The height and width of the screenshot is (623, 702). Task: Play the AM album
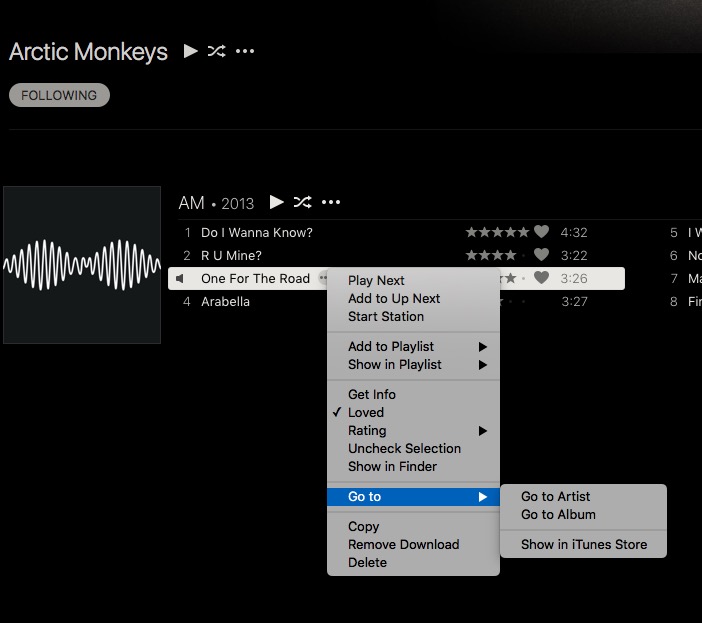277,202
